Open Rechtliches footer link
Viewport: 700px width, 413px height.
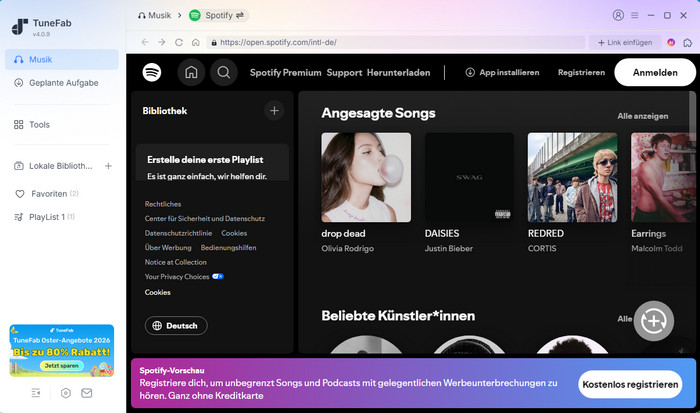(x=163, y=204)
